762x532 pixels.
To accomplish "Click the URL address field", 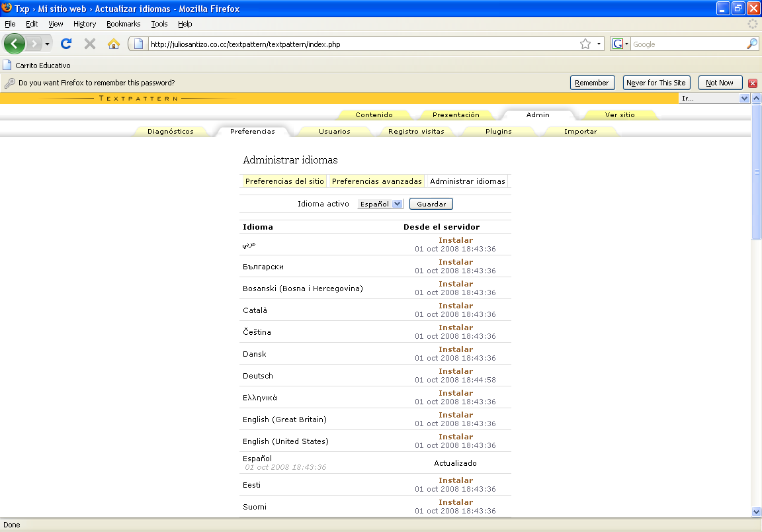I will coord(362,44).
